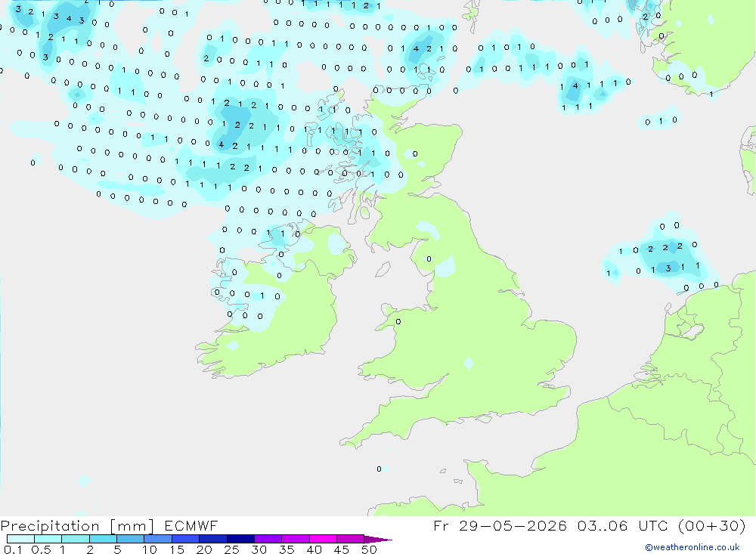Click the '3' value in North Sea patch
Image resolution: width=756 pixels, height=554 pixels.
(x=668, y=268)
